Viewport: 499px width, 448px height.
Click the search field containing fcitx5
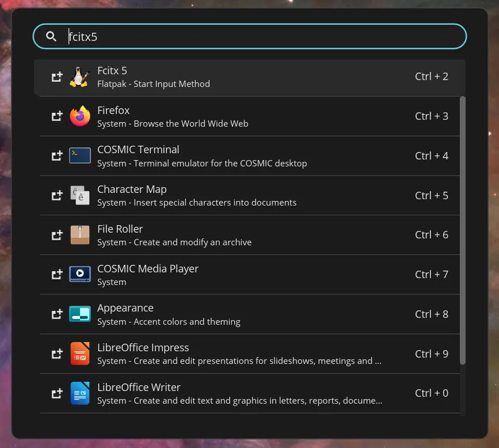(x=250, y=36)
